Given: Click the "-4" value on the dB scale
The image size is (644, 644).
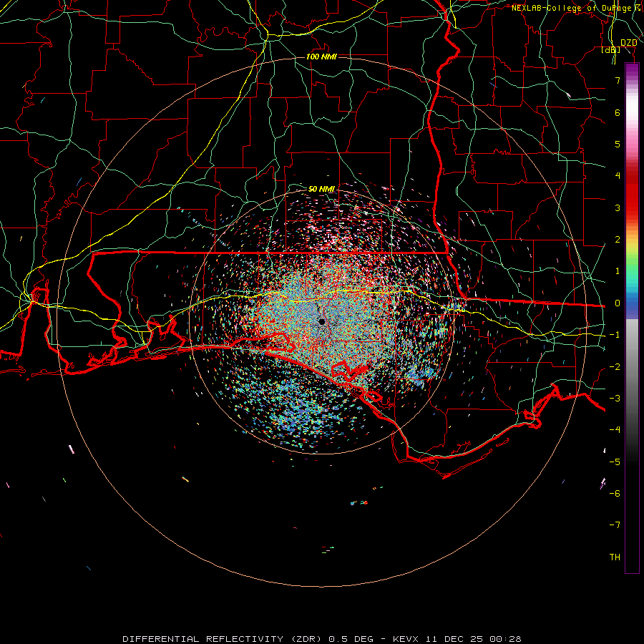Looking at the screenshot, I should [x=615, y=430].
